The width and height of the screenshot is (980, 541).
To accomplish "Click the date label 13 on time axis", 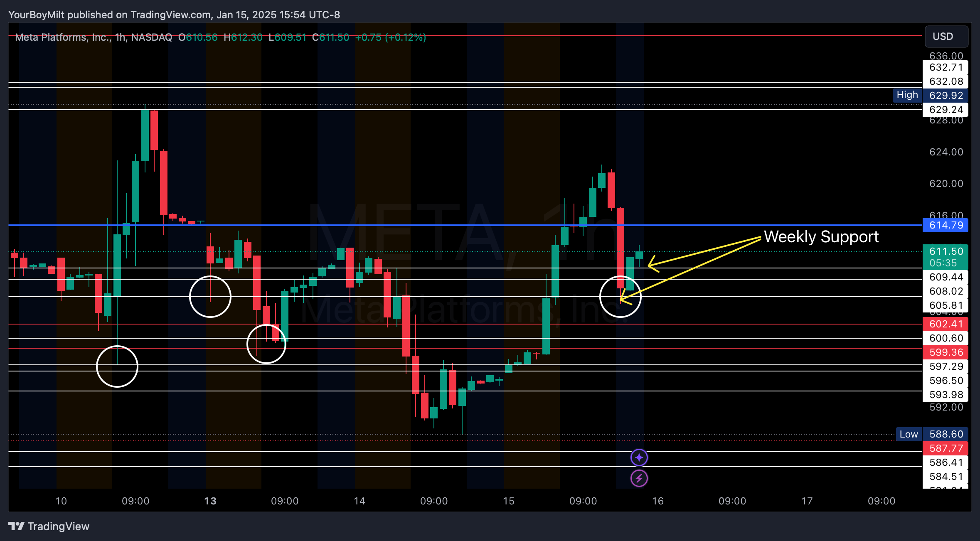I will pyautogui.click(x=210, y=501).
